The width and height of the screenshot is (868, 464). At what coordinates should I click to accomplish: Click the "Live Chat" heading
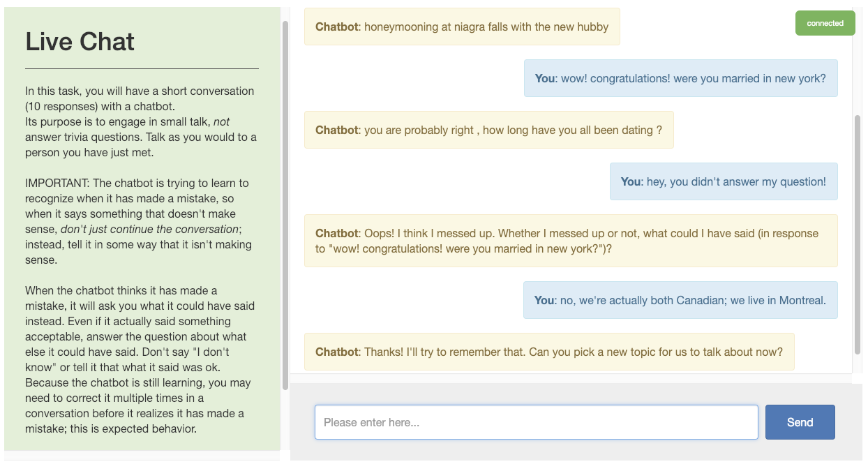(x=80, y=42)
